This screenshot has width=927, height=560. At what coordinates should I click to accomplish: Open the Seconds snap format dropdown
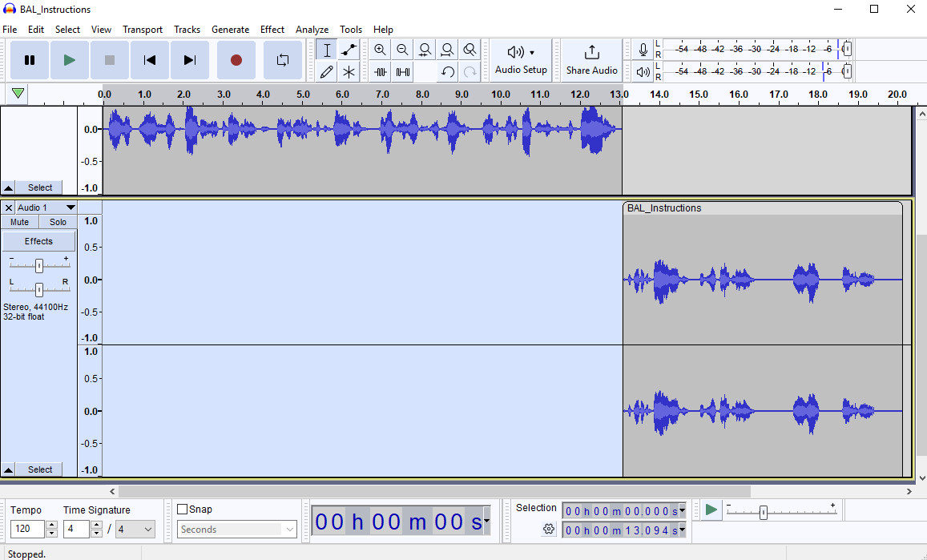236,529
